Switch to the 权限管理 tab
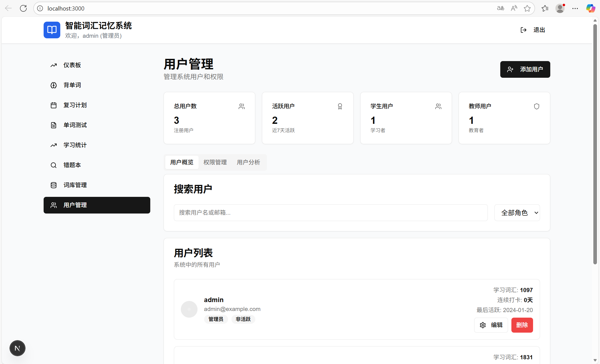This screenshot has width=600, height=364. [x=215, y=162]
